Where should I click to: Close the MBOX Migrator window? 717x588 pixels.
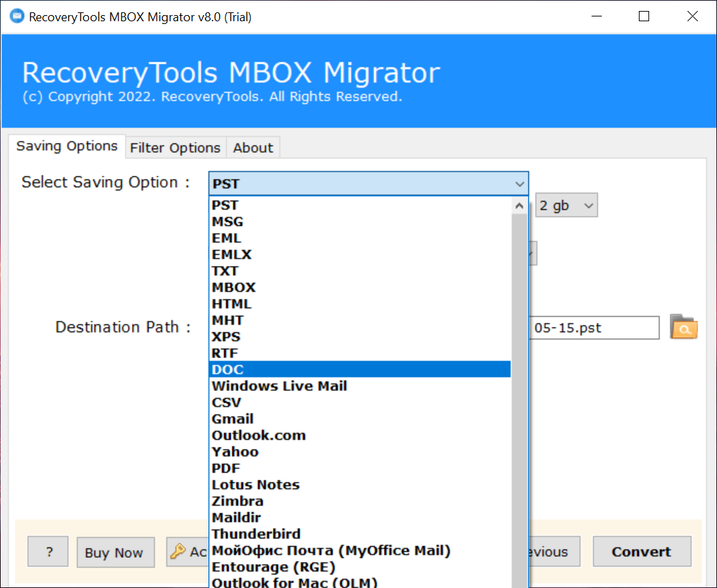[x=692, y=16]
